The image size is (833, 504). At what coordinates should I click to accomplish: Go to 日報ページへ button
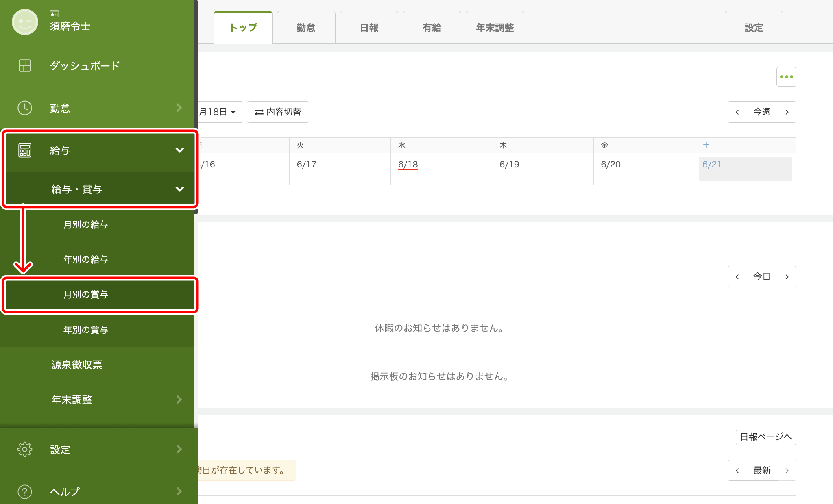[765, 437]
